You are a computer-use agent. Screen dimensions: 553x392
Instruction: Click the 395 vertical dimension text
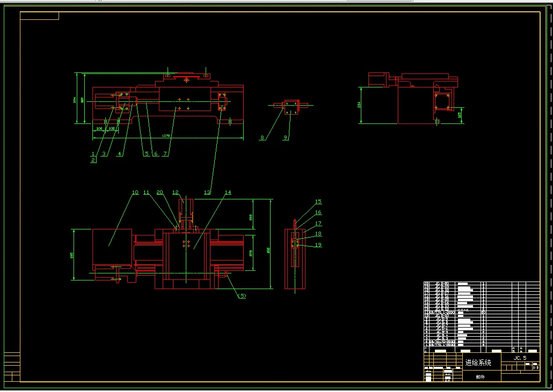click(x=72, y=256)
